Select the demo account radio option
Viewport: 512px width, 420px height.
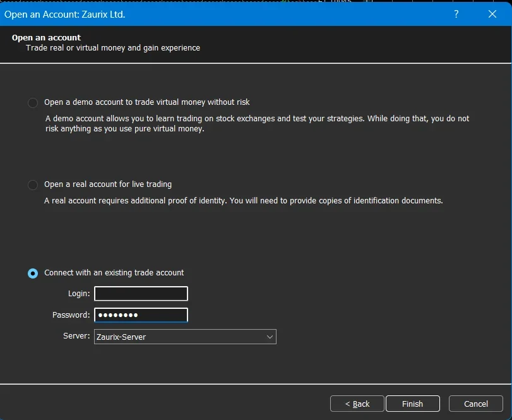pyautogui.click(x=33, y=102)
